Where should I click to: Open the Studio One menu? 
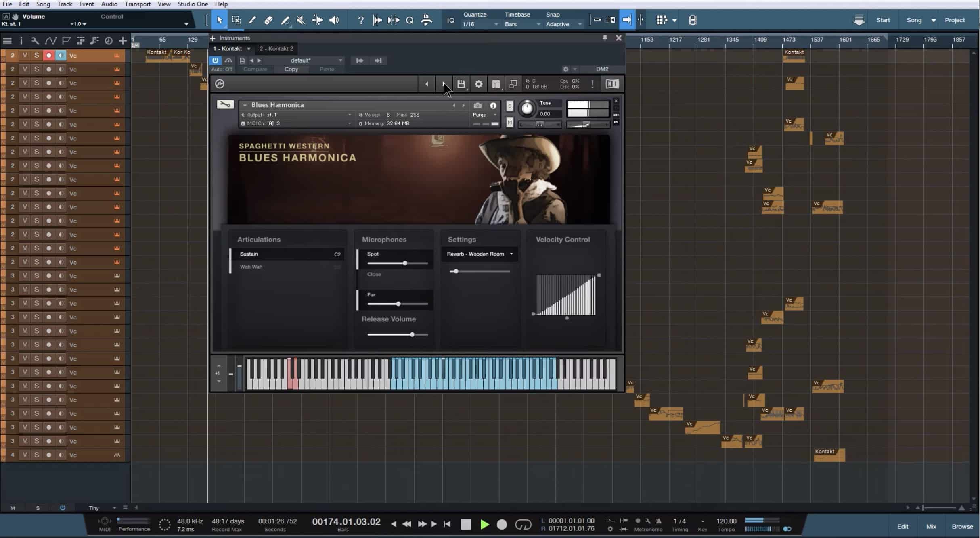click(x=193, y=4)
